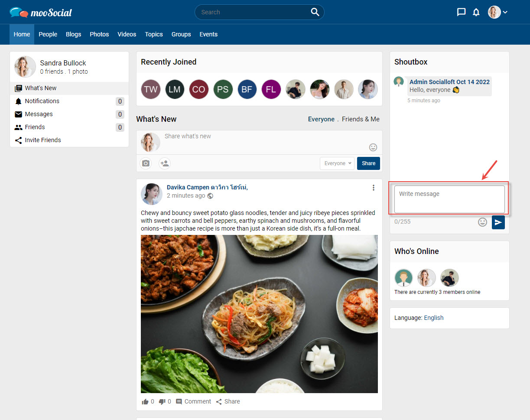Viewport: 530px width, 420px height.
Task: Open the TW member avatar
Action: point(151,89)
